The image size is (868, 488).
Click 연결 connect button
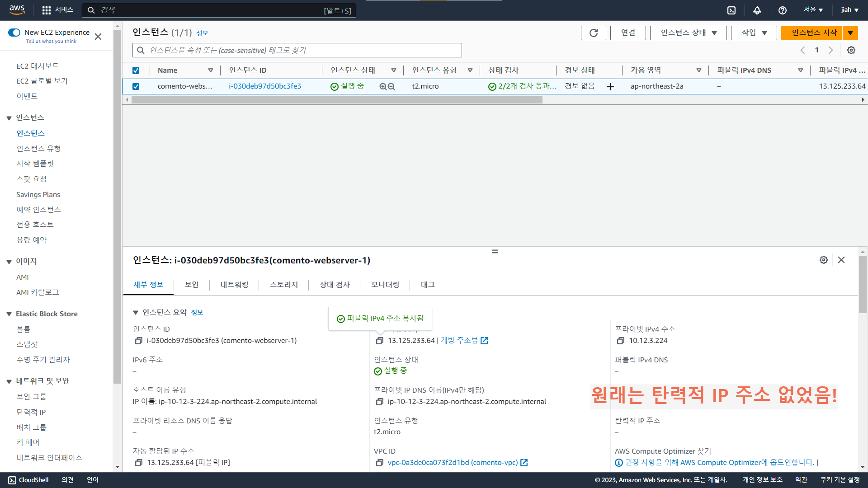[628, 33]
